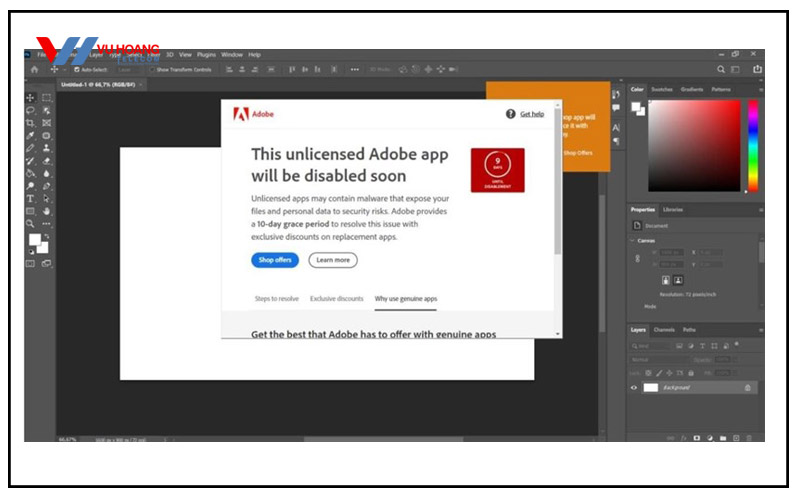
Task: Select the Rectangle shape tool
Action: click(30, 211)
